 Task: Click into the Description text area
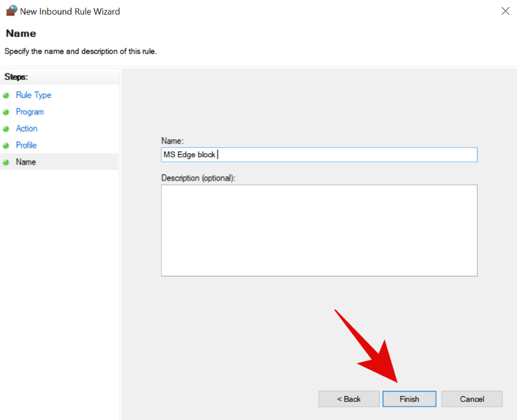pos(319,230)
